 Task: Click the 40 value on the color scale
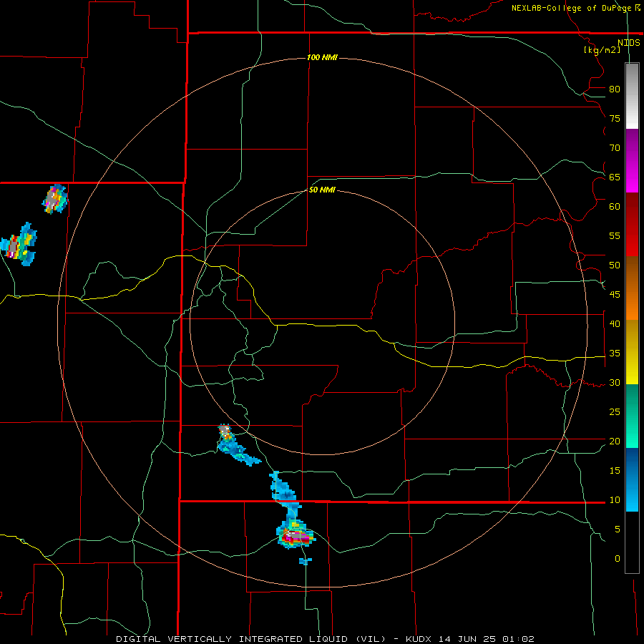pos(615,324)
